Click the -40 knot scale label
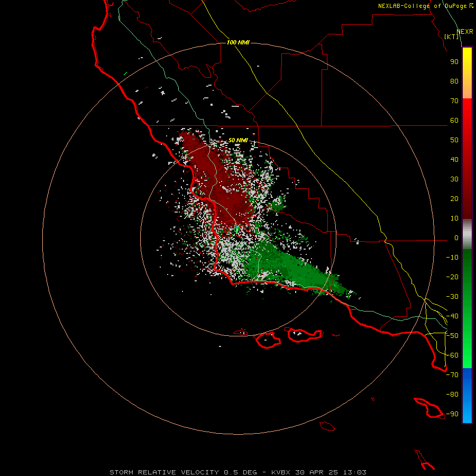 [452, 316]
